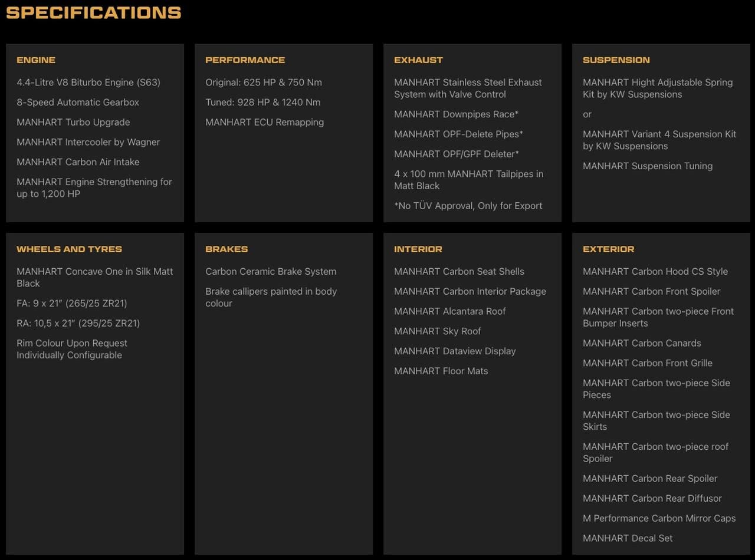Select 'Original: 625 HP & 750 Nm'
The image size is (755, 560).
coord(264,83)
